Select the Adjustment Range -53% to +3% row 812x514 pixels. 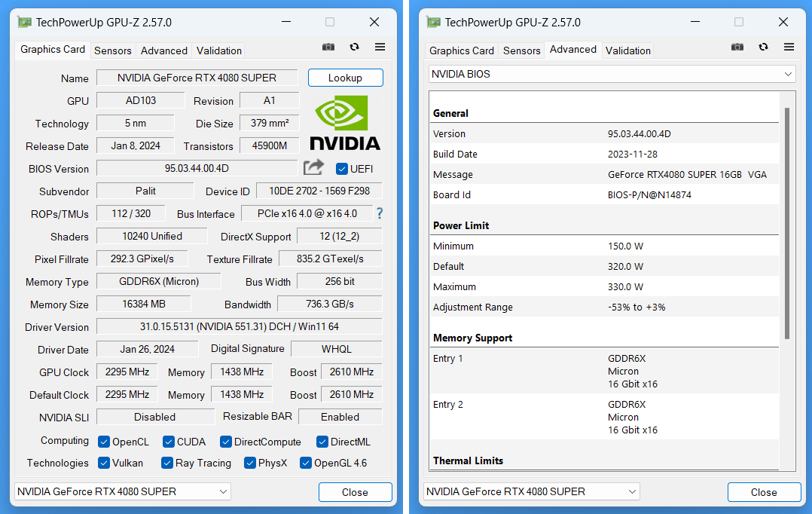point(604,307)
